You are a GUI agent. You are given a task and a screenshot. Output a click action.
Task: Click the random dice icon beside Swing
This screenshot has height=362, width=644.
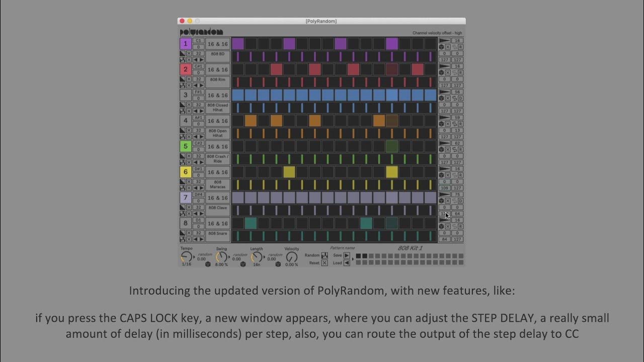(x=243, y=263)
